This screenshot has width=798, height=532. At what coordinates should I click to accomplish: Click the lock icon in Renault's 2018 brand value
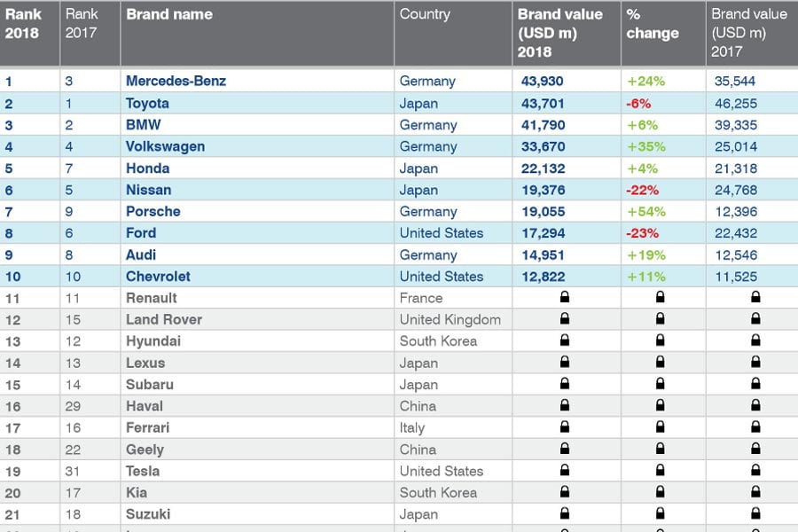(x=565, y=297)
